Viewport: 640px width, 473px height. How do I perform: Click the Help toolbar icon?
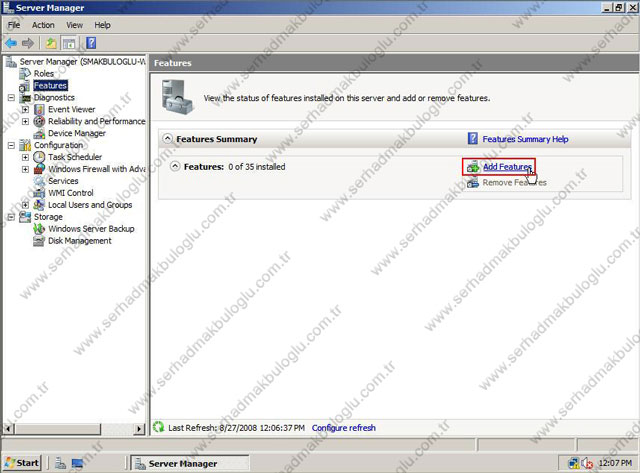click(x=91, y=43)
